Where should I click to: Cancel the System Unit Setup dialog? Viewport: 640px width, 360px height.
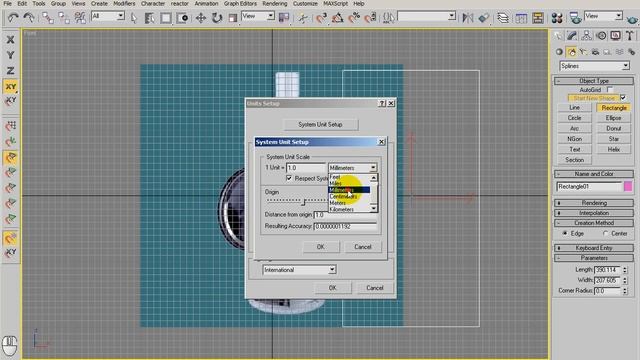coord(362,247)
